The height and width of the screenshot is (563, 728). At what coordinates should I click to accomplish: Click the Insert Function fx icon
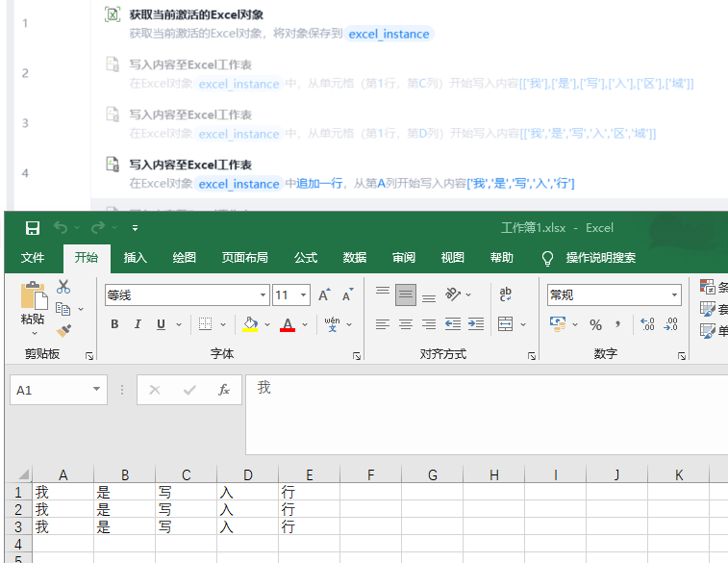tap(224, 390)
